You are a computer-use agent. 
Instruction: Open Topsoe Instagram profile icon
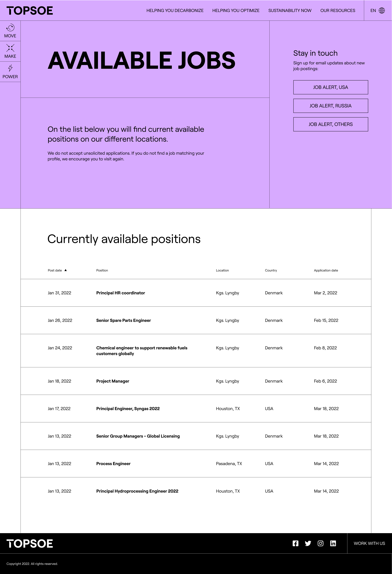320,543
